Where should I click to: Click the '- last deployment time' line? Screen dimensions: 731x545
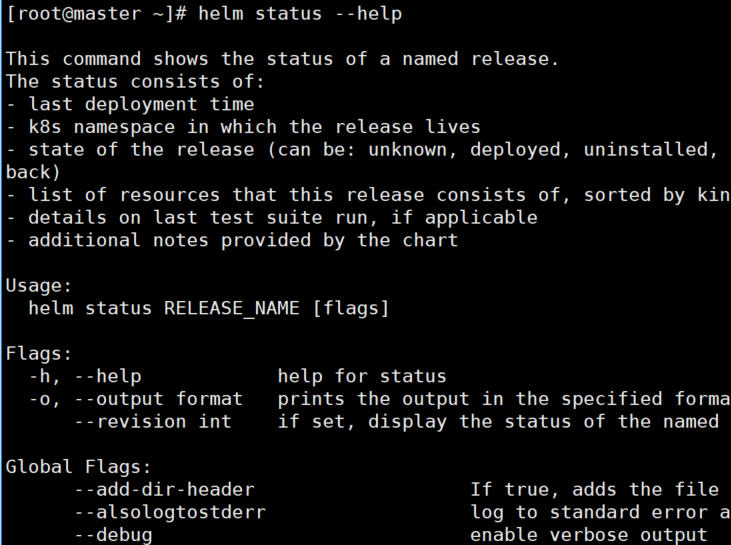click(x=130, y=104)
